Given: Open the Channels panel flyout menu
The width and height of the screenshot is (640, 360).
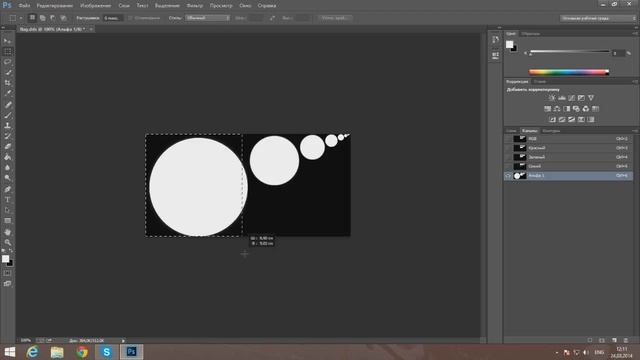Looking at the screenshot, I should 635,131.
